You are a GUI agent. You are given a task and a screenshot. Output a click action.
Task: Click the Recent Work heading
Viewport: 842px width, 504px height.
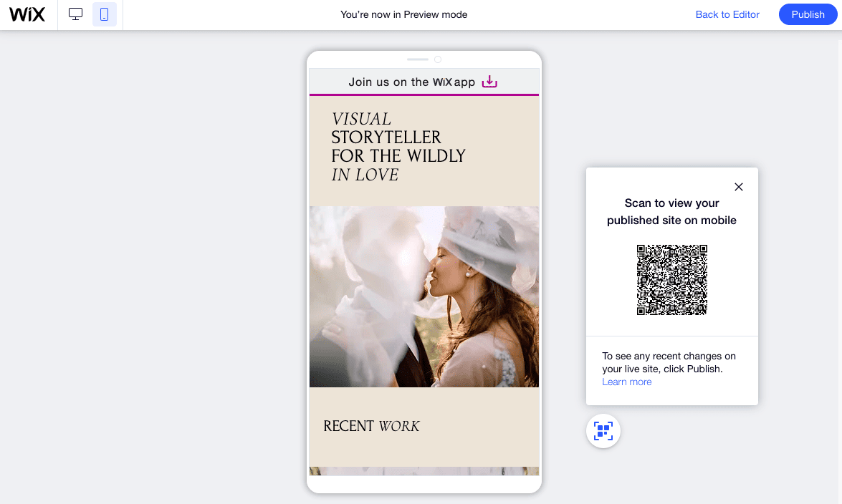coord(371,426)
